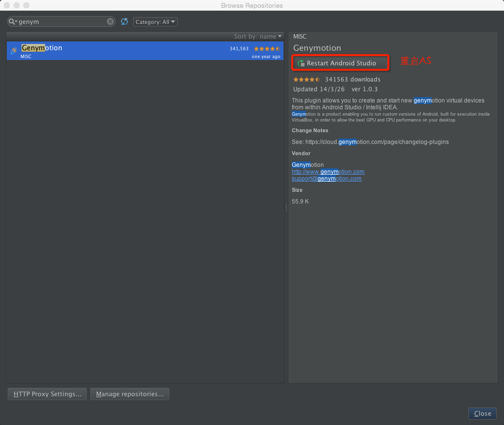
Task: Reload the plugin repository list
Action: (124, 21)
